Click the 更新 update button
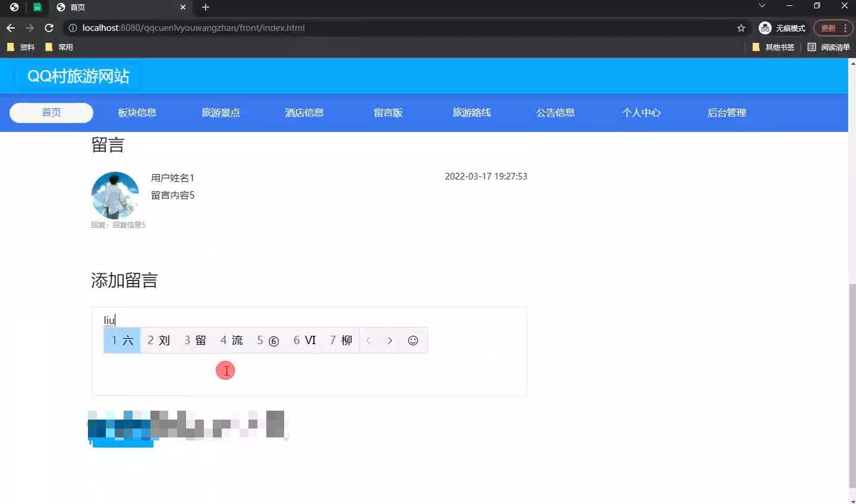Screen dimensions: 856x504 (x=829, y=28)
